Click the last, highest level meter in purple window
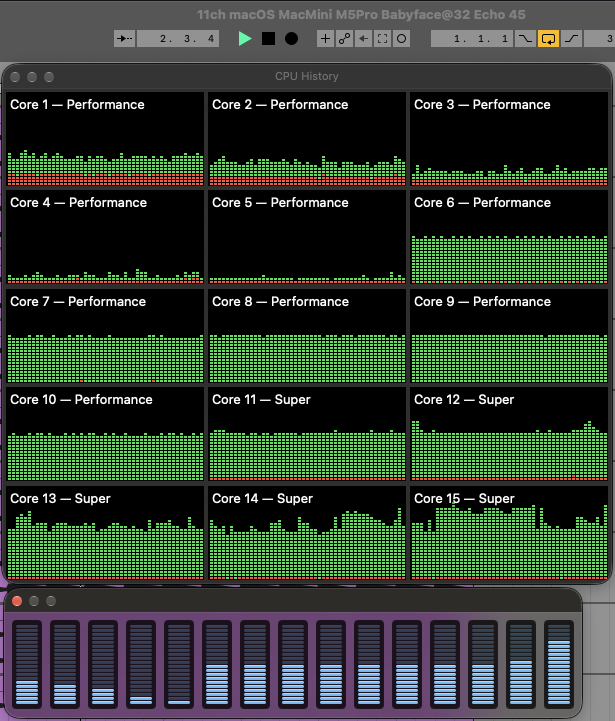 [559, 664]
